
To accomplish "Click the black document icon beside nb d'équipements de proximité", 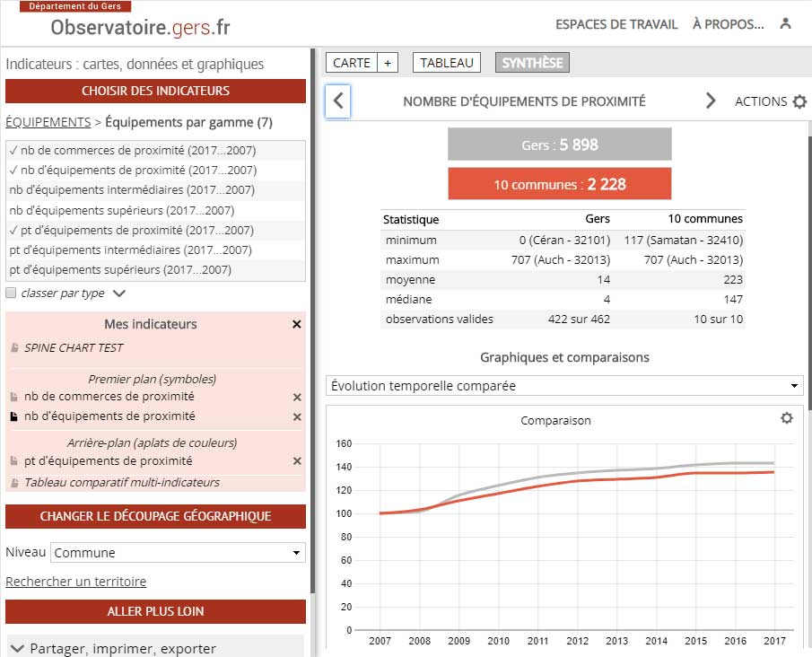I will pos(14,416).
